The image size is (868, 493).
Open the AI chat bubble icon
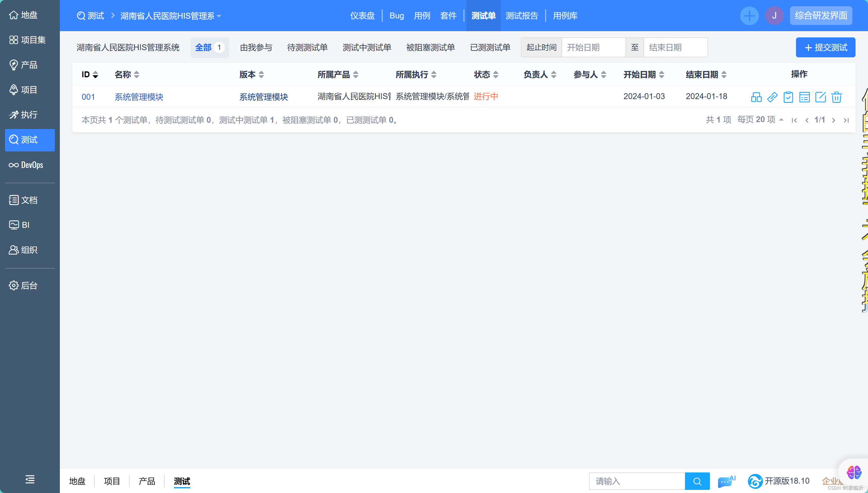tap(726, 481)
